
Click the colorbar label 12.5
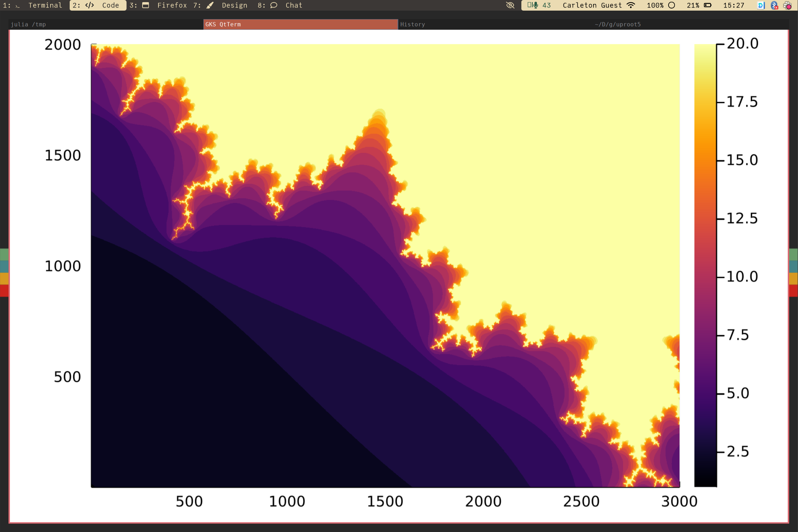click(742, 218)
